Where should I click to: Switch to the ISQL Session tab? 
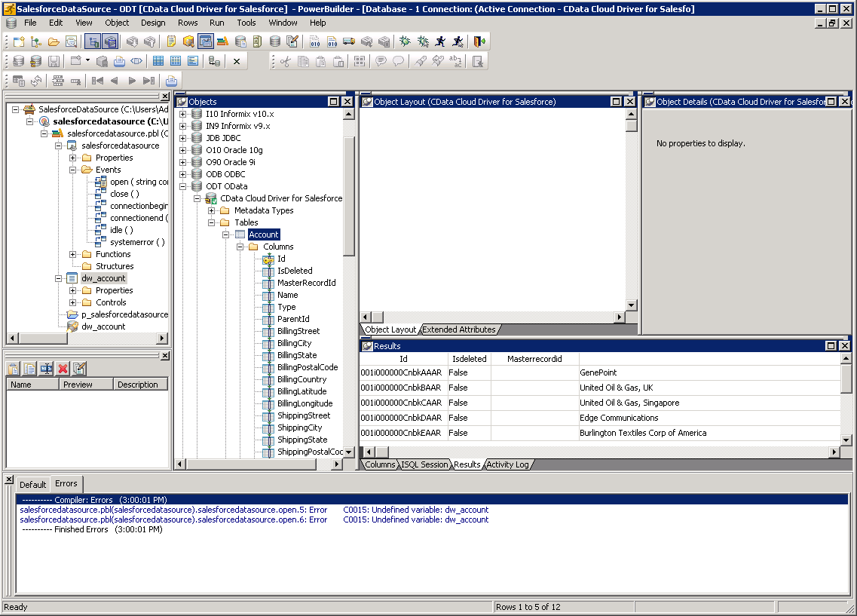tap(424, 464)
